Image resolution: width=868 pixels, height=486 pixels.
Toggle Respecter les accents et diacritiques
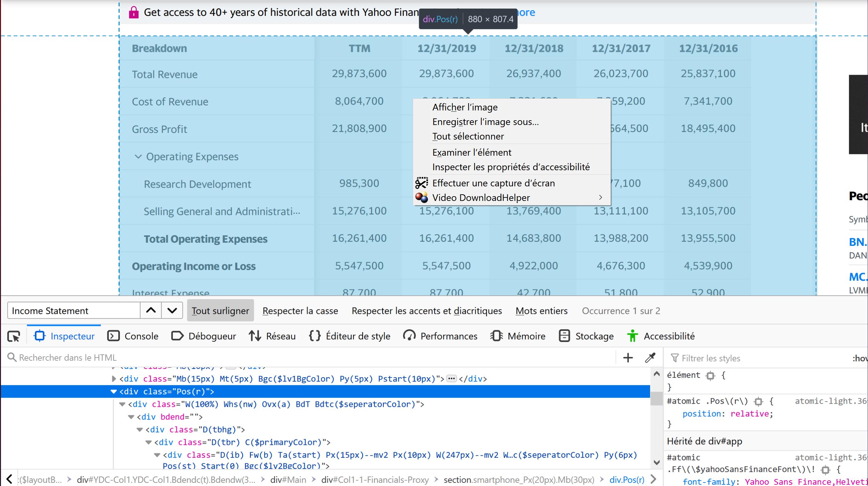click(427, 311)
